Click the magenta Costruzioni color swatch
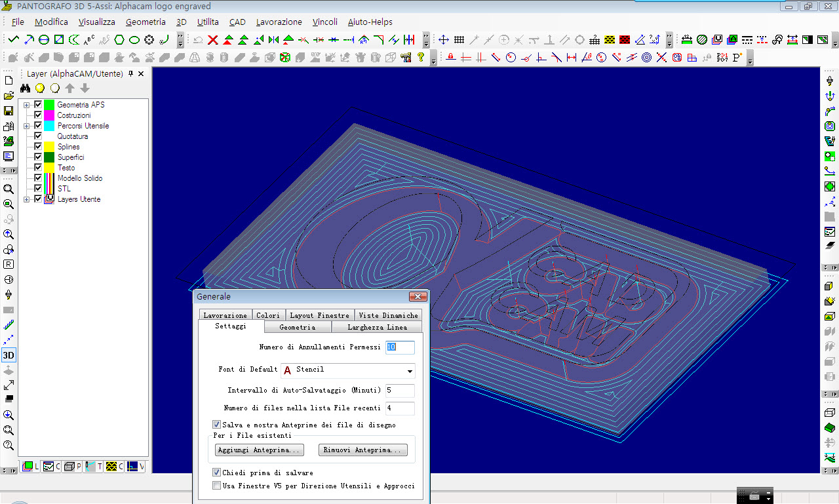Image resolution: width=839 pixels, height=504 pixels. click(49, 115)
